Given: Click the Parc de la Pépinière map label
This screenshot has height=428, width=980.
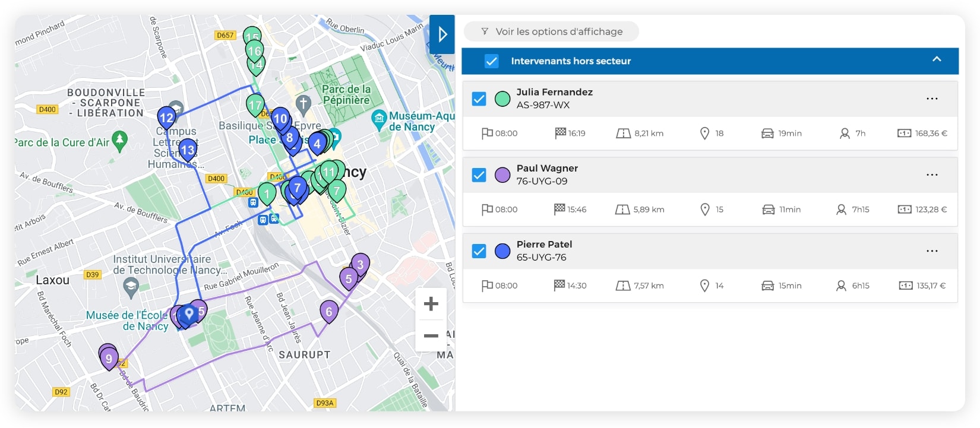Looking at the screenshot, I should (x=346, y=94).
